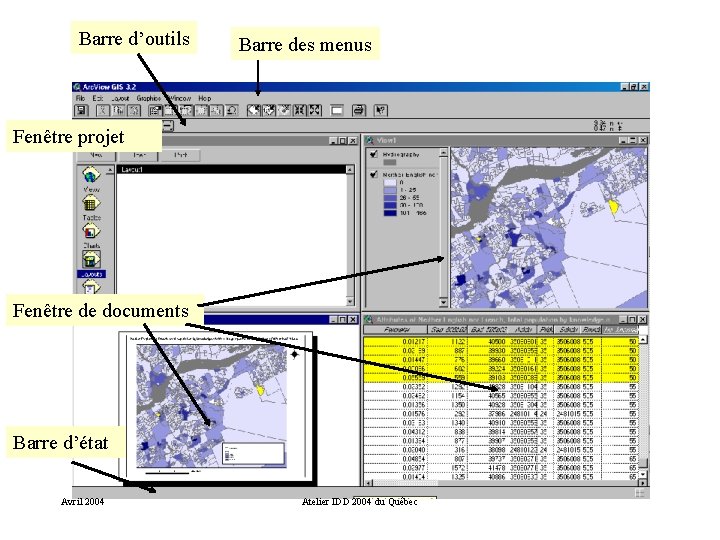The image size is (720, 540).
Task: Select the Scripts icon below Layouts
Action: tap(90, 287)
